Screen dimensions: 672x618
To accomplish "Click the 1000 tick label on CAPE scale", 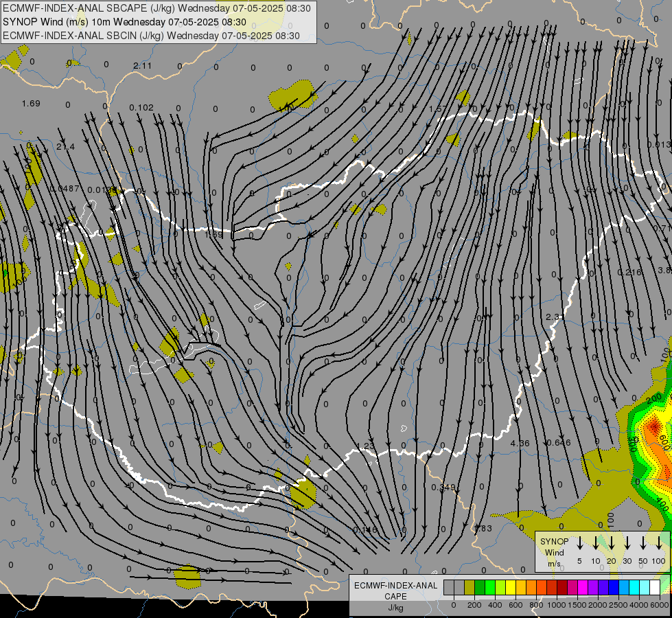I will 557,605.
